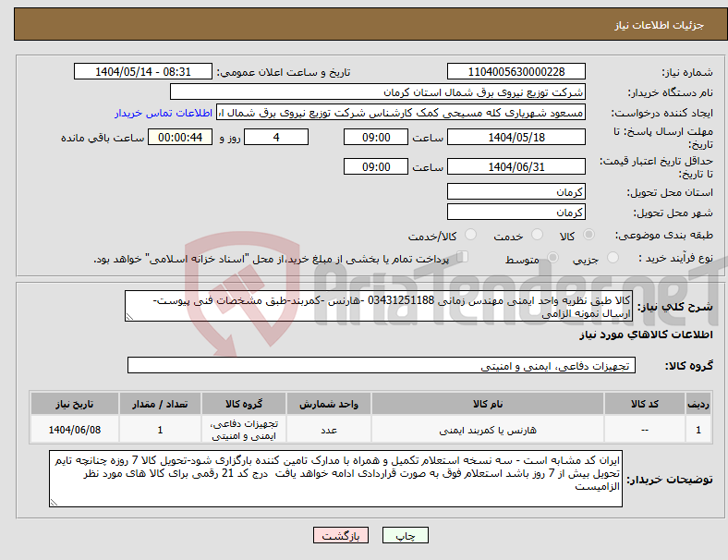Open the اطلاعات تماس خریدار link
Image resolution: width=728 pixels, height=560 pixels.
click(x=164, y=113)
